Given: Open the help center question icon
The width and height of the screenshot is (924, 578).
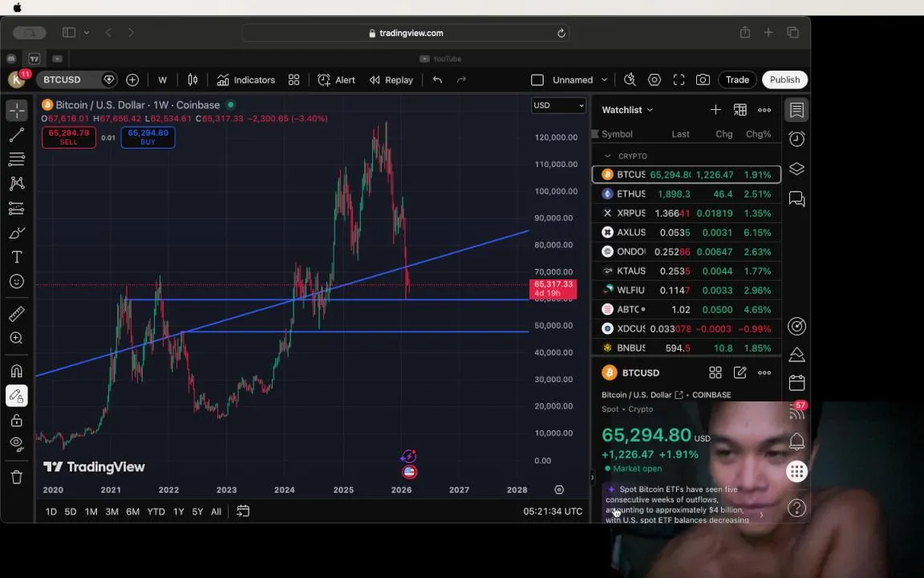Looking at the screenshot, I should point(796,508).
